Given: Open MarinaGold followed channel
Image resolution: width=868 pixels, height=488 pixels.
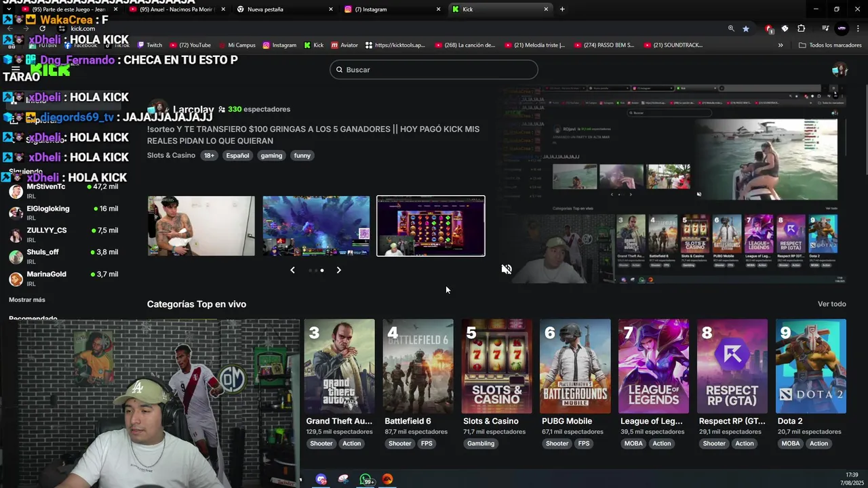Looking at the screenshot, I should tap(63, 278).
